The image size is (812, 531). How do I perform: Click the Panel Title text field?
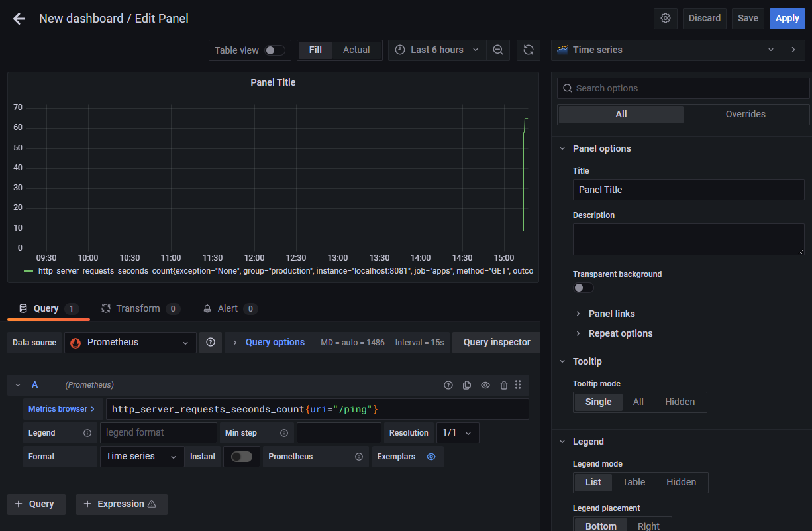(x=688, y=190)
